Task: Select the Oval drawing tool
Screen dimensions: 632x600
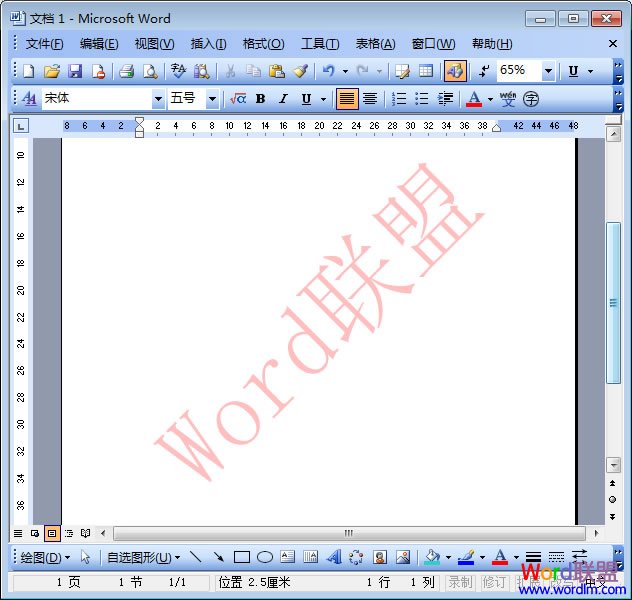Action: coord(265,558)
